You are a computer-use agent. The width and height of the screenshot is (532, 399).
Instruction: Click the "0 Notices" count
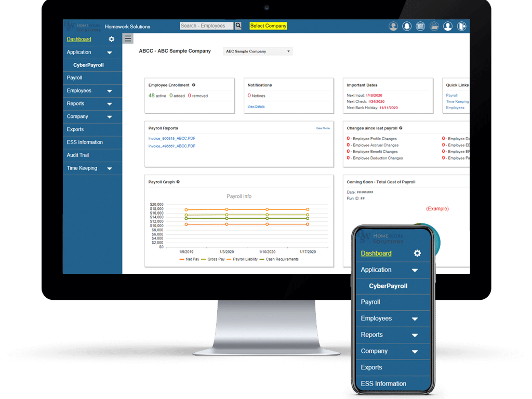pos(256,96)
